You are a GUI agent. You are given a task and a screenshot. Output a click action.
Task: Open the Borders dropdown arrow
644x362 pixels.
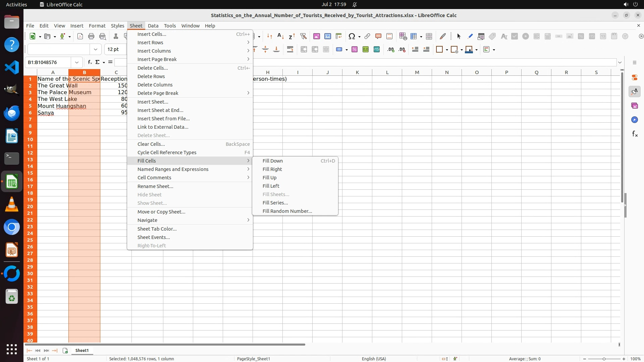(x=447, y=50)
